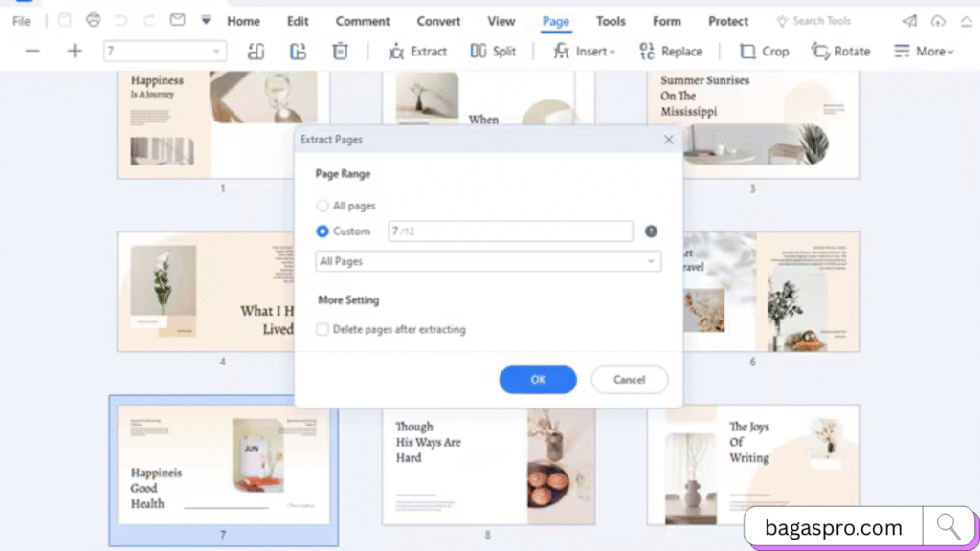Click the print icon in top bar
980x551 pixels.
pos(93,21)
